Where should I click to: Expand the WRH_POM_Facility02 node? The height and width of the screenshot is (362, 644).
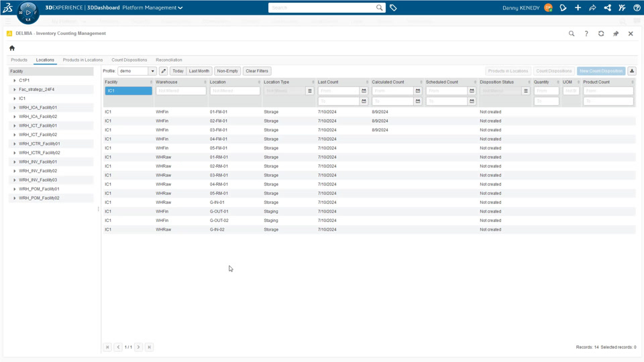[15, 198]
